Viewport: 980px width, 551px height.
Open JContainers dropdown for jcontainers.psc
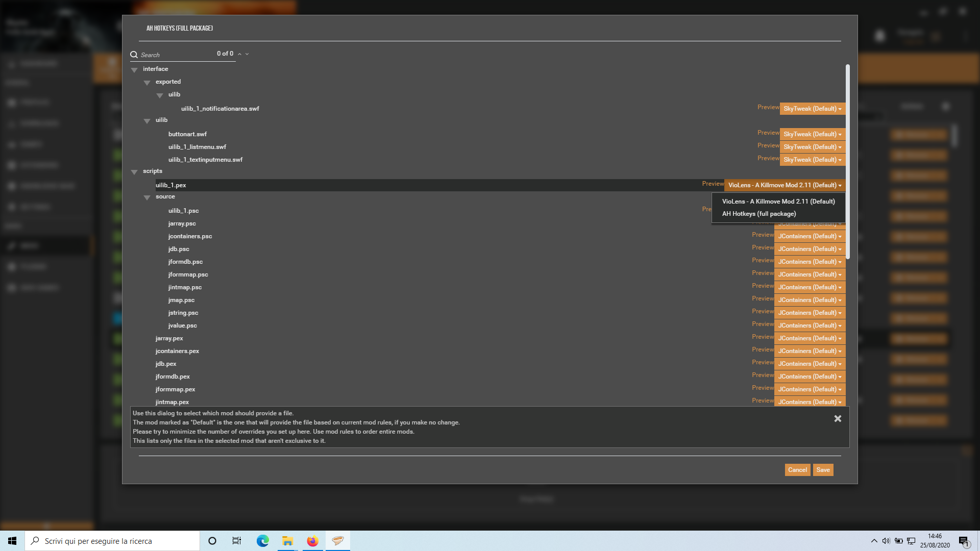click(x=810, y=236)
